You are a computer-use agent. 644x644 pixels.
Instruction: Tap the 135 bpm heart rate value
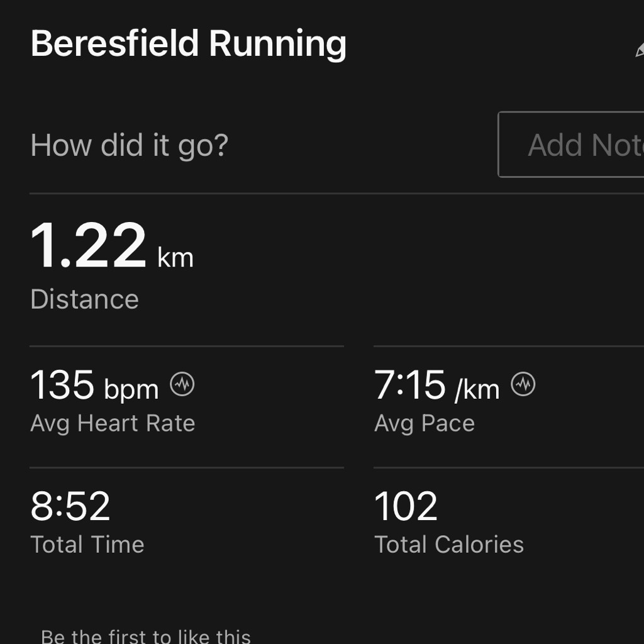(x=94, y=385)
